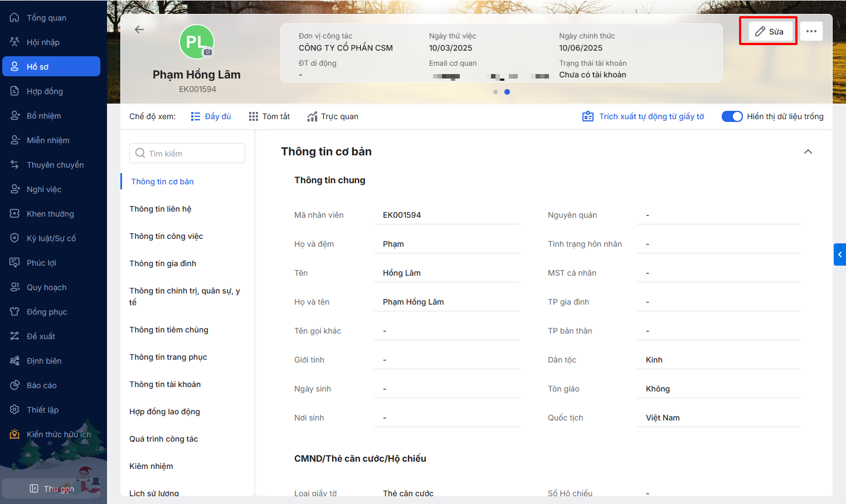The height and width of the screenshot is (504, 846).
Task: Switch to Tóm tắt view mode
Action: (269, 116)
